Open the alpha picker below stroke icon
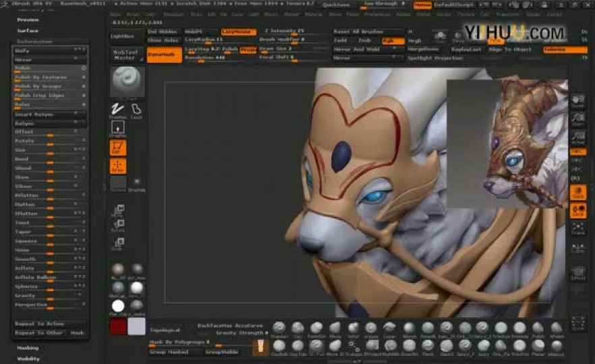This screenshot has width=595, height=364. click(117, 129)
